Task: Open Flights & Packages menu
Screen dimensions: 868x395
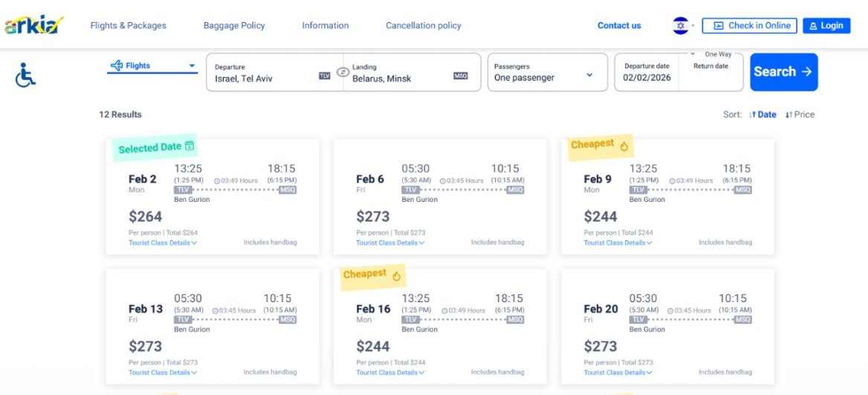Action: (129, 26)
